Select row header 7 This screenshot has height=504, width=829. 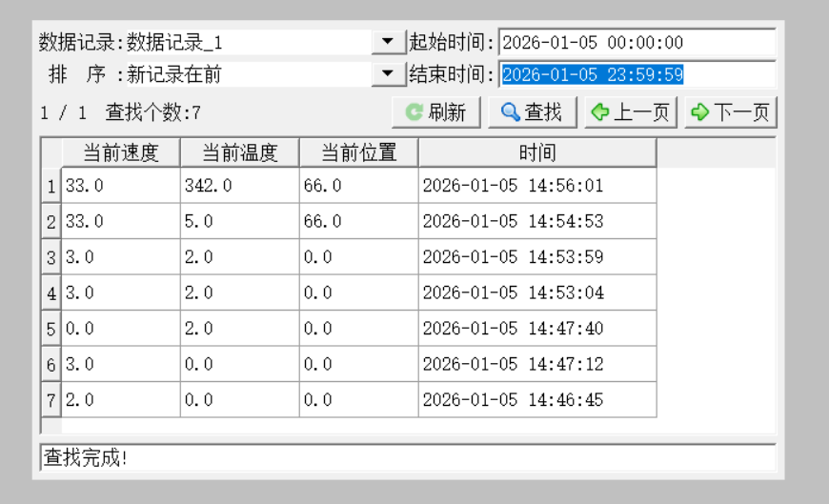51,400
